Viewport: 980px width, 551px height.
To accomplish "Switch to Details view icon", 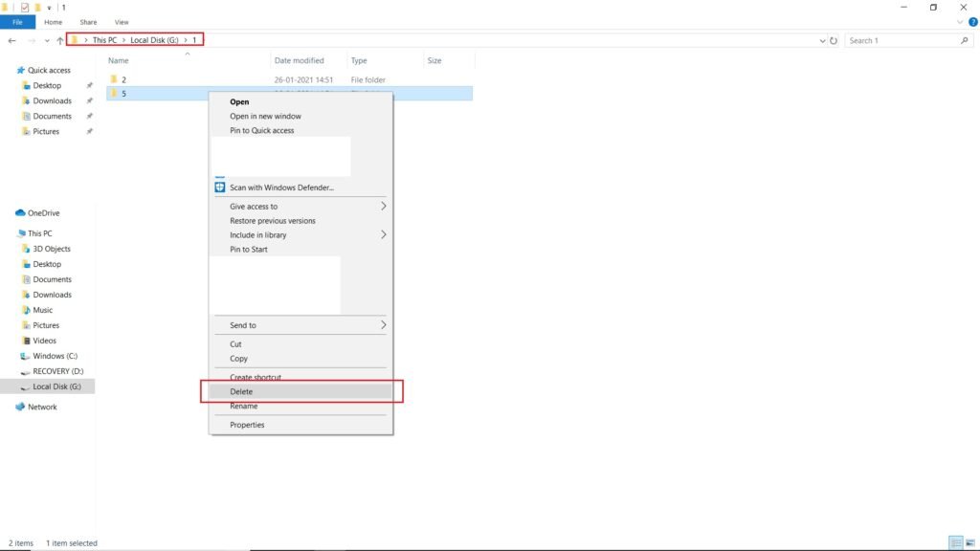I will pyautogui.click(x=956, y=543).
